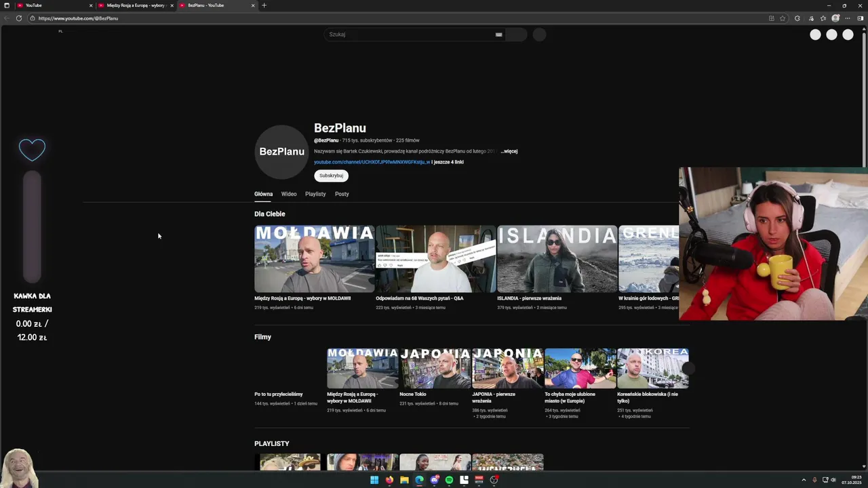Launch Firefox from the taskbar
868x488 pixels.
(389, 480)
